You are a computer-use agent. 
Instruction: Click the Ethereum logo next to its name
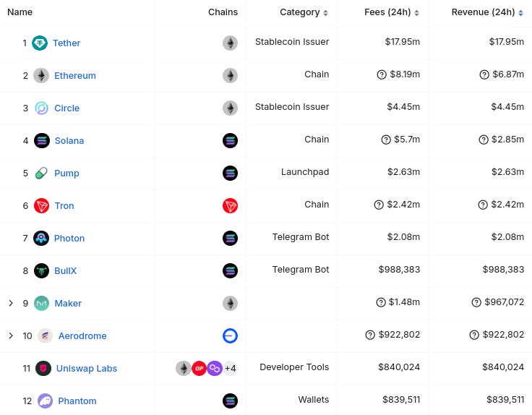click(x=41, y=75)
